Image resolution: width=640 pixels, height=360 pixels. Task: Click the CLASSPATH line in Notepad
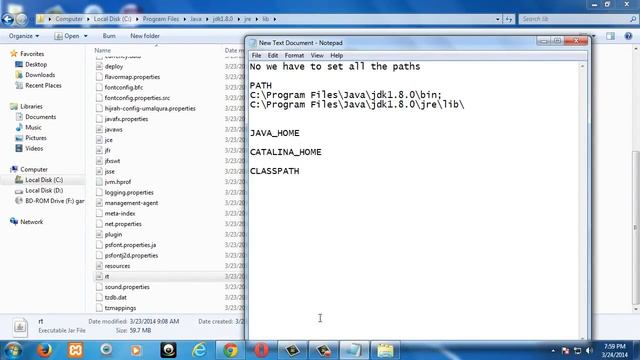(x=275, y=171)
